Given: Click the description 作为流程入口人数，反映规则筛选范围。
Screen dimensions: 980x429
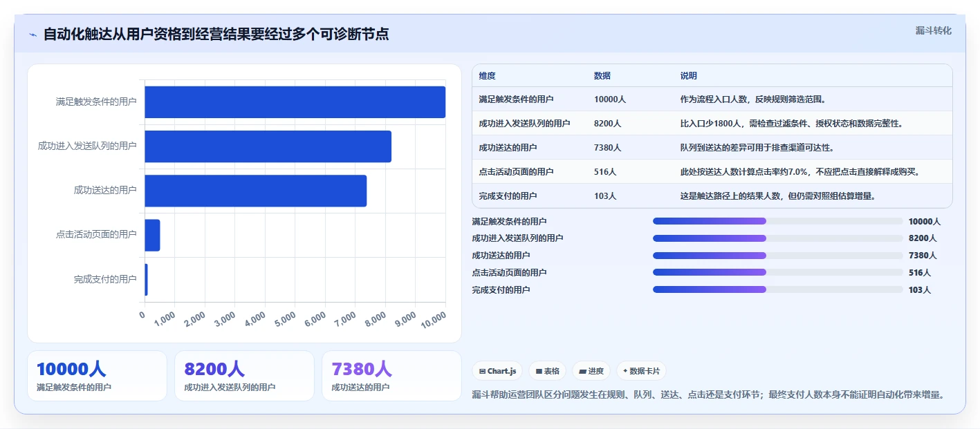Looking at the screenshot, I should (752, 99).
